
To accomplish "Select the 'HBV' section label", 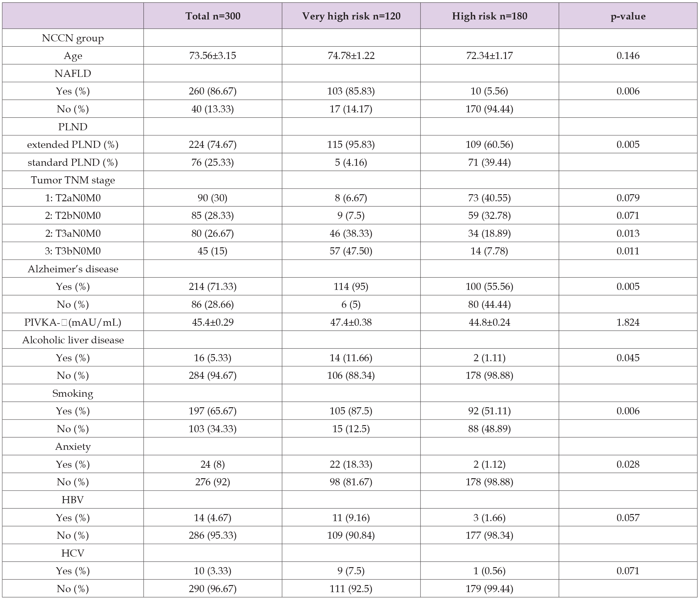I will 72,500.
